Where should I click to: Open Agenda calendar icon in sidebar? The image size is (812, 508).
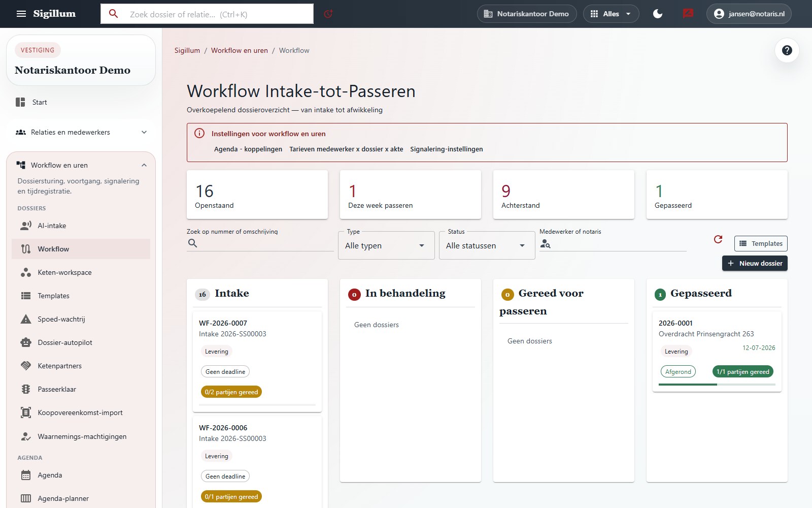(x=26, y=475)
